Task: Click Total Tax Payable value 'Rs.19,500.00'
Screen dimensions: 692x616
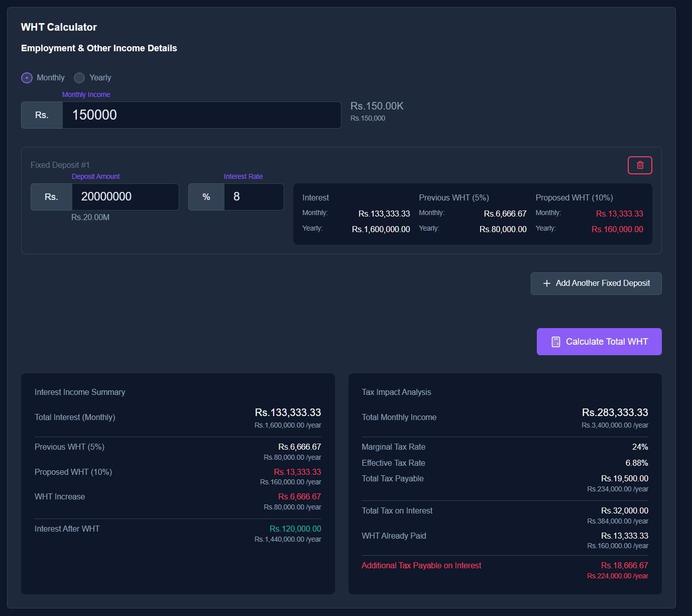Action: 625,479
